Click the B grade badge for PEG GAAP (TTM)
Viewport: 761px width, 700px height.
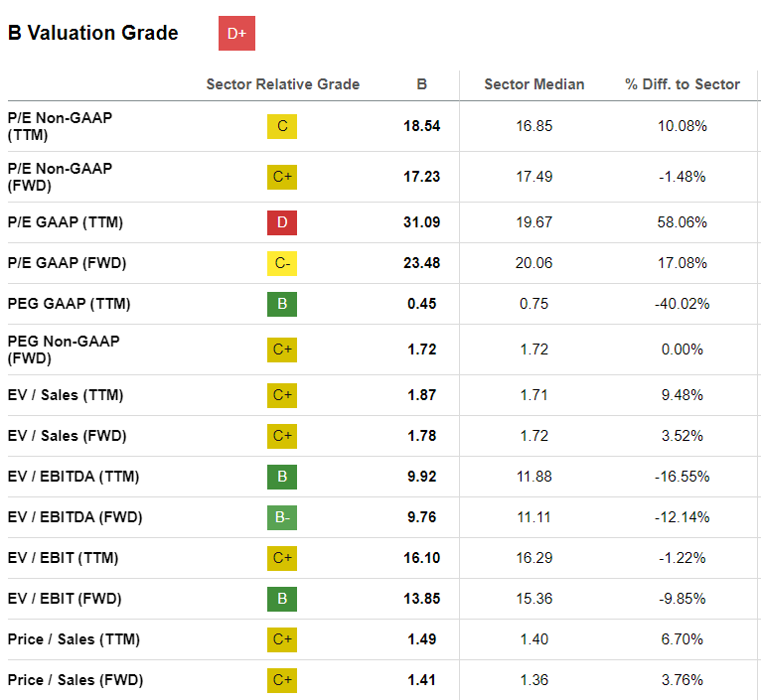point(282,304)
